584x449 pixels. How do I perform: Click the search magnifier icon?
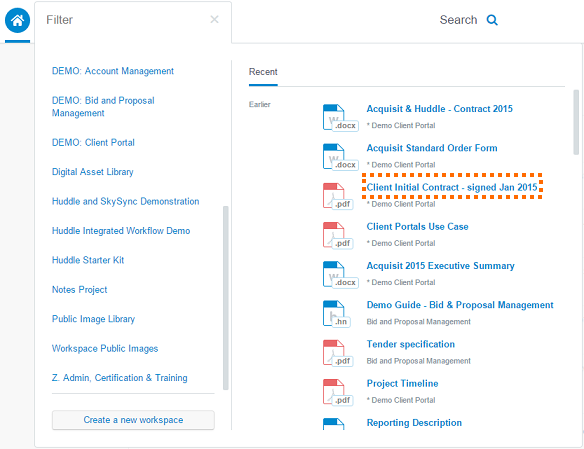click(x=492, y=20)
